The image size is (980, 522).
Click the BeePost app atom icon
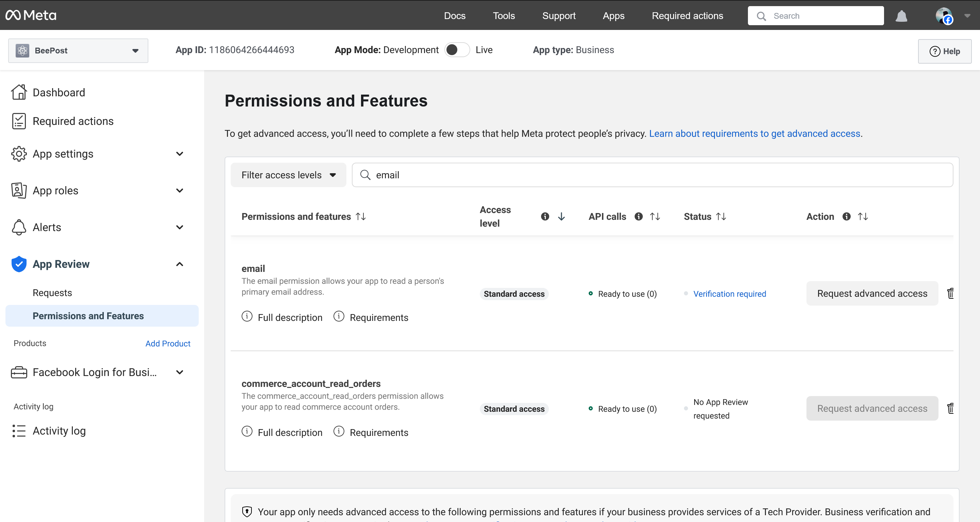click(x=22, y=50)
